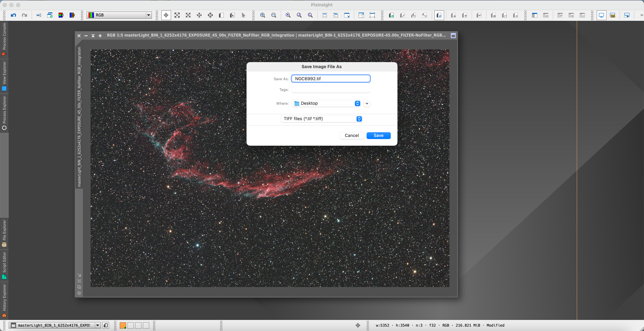
Task: Click the Redo arrow in the toolbar
Action: (x=24, y=15)
